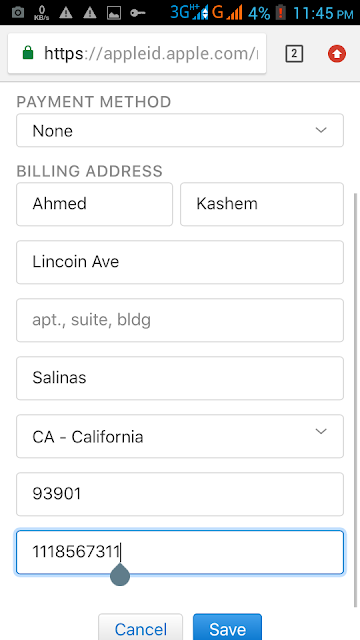Click the chevron on the Payment Method selector
360x640 pixels.
(x=321, y=130)
